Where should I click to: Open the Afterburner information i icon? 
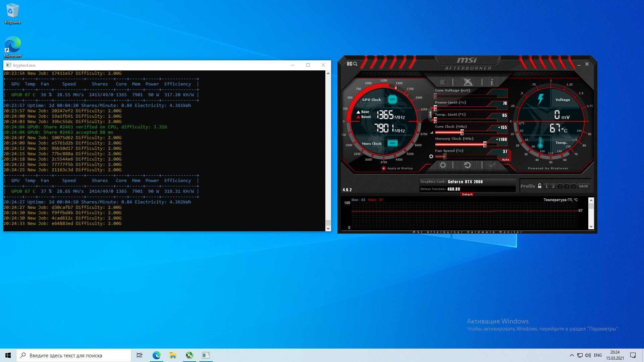[x=492, y=82]
